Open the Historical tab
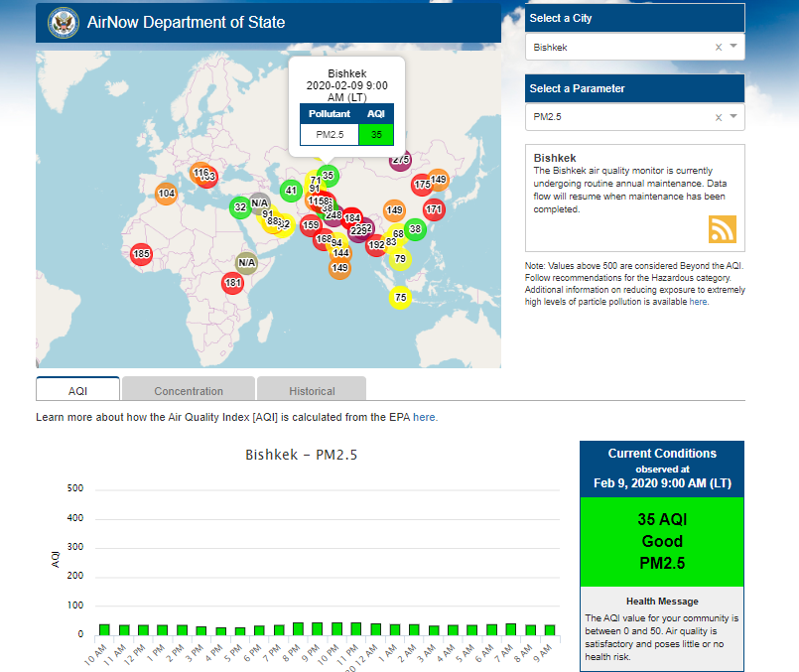 (312, 391)
